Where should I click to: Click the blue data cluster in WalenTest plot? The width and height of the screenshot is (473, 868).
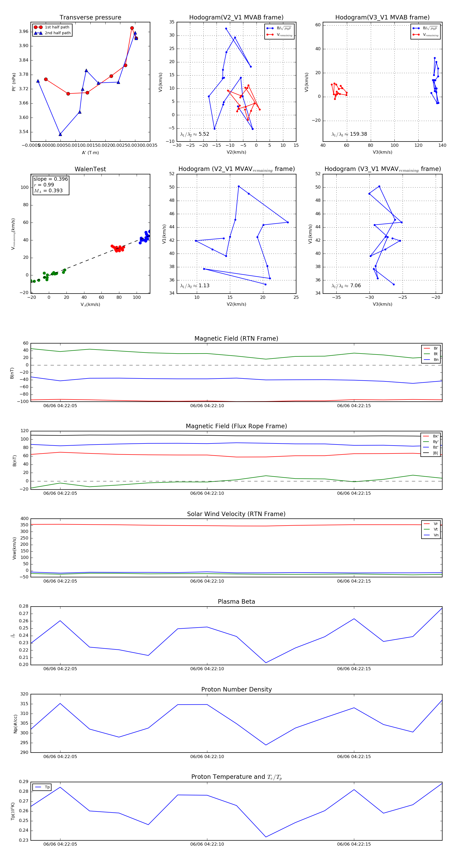145,236
